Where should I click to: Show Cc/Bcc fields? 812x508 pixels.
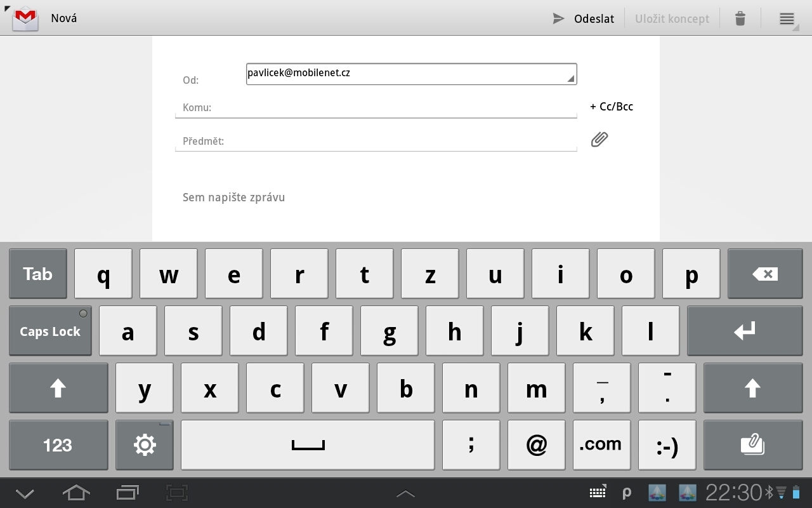[611, 106]
